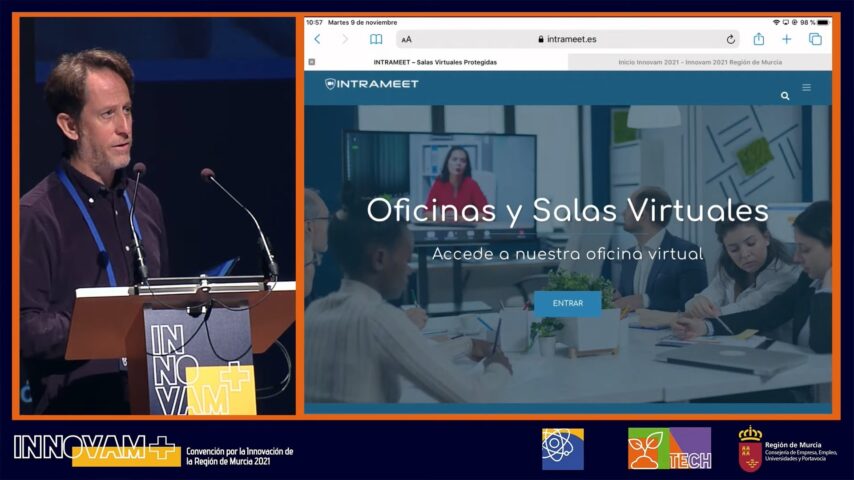Click the speaker video feed panel
This screenshot has width=854, height=480.
158,216
